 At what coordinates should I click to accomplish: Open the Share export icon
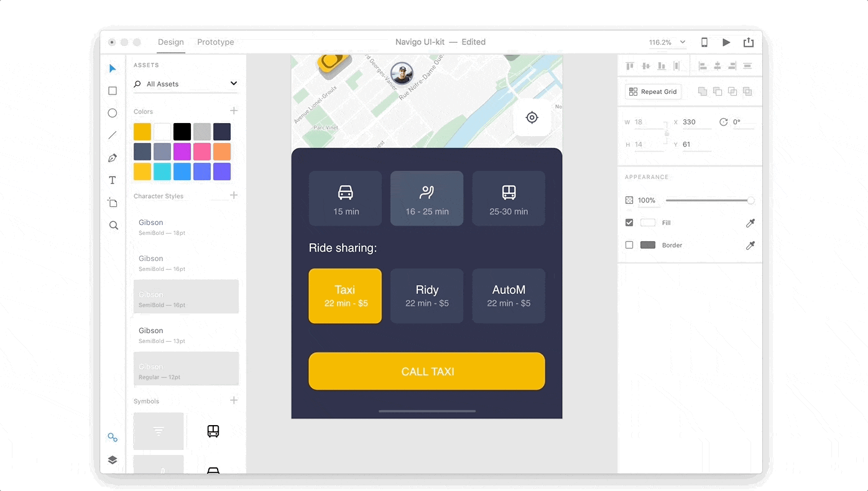click(x=749, y=42)
